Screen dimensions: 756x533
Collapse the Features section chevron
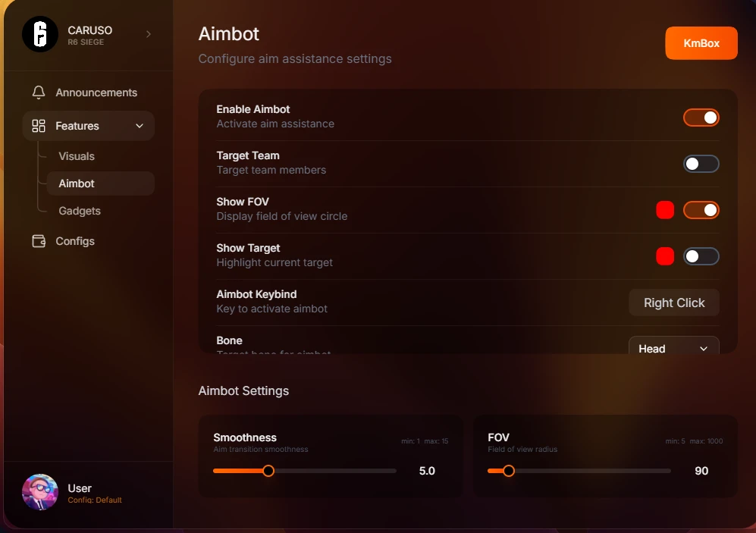point(140,126)
